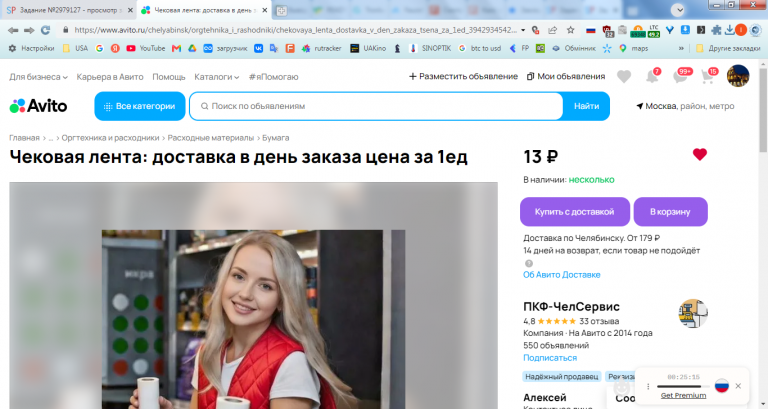Open Карьера в Авито

(x=110, y=77)
